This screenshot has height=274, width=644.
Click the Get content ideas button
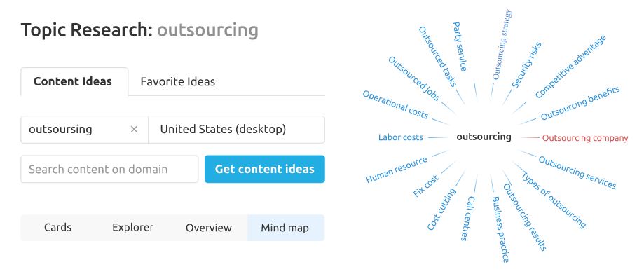pyautogui.click(x=265, y=169)
